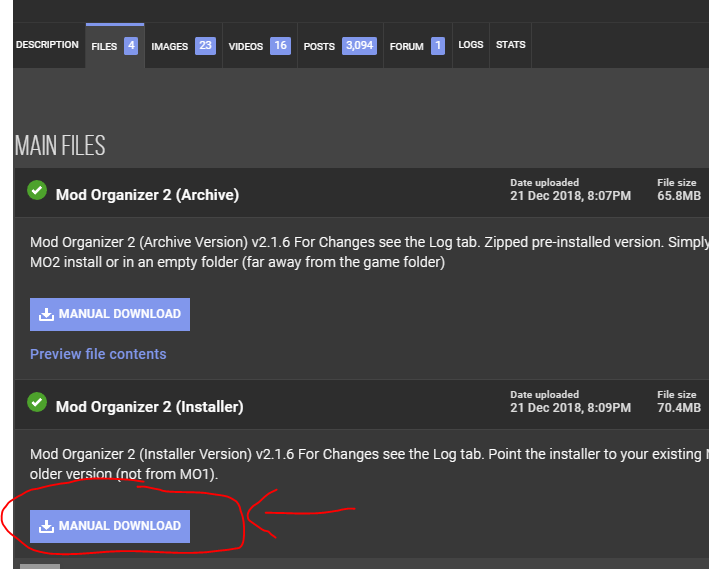Viewport: 709px width, 569px height.
Task: Click the Mod Organizer 2 (Archive) title
Action: (147, 195)
